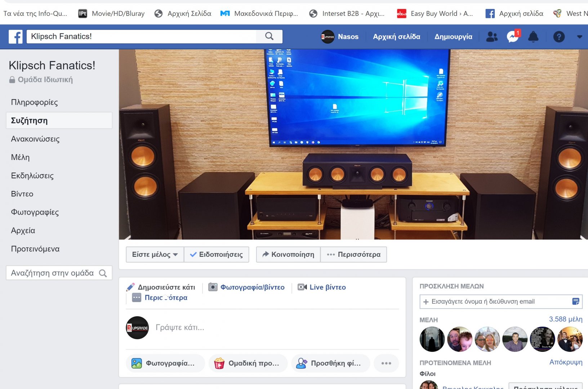Click the video camera icon next to Live βίντεο
Image resolution: width=588 pixels, height=389 pixels.
[302, 287]
